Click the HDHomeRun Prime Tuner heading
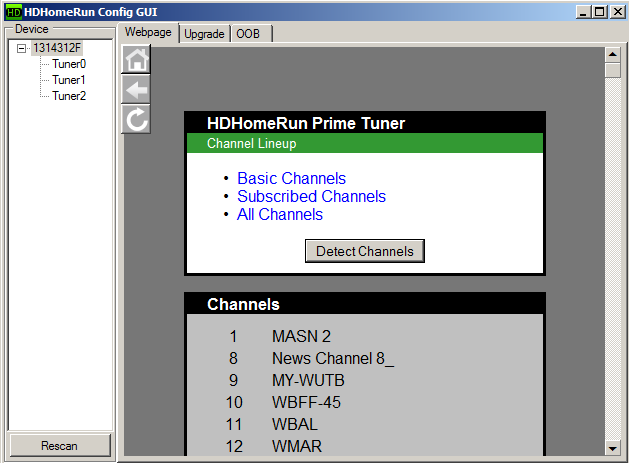 (x=306, y=123)
